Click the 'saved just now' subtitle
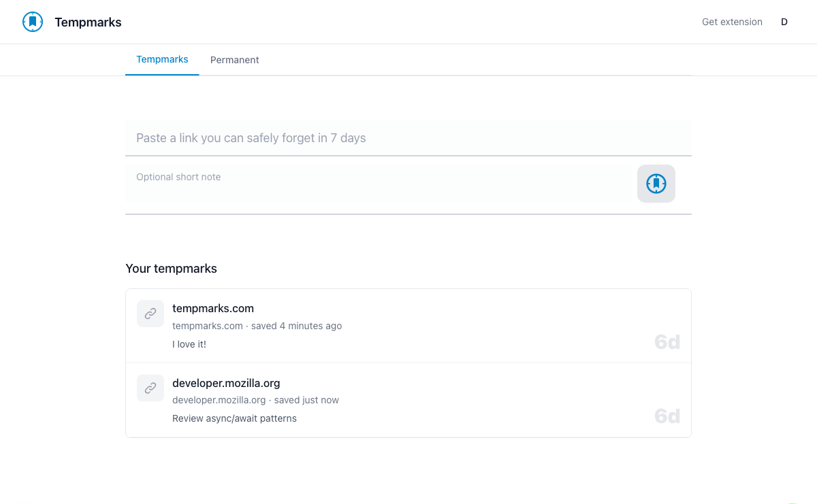Image resolution: width=817 pixels, height=504 pixels. click(x=306, y=400)
